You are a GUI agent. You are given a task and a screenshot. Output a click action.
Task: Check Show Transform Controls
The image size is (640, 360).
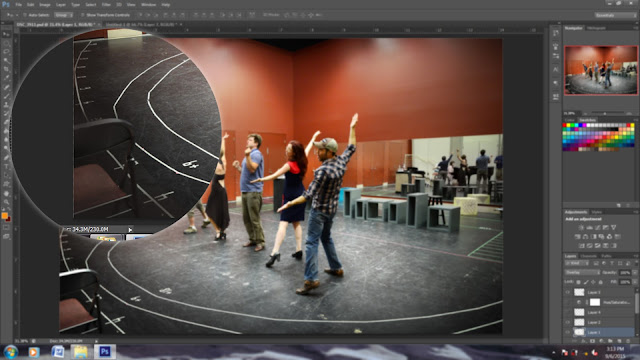82,15
